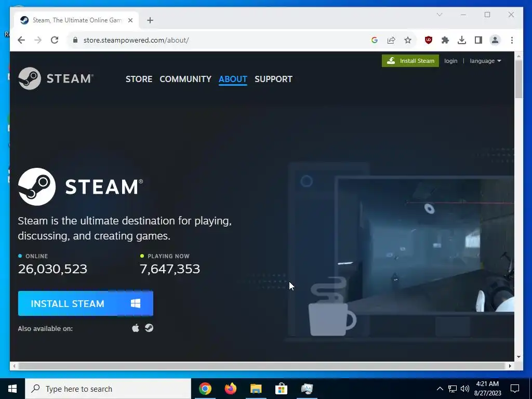
Task: Share this page using the share icon
Action: [391, 40]
